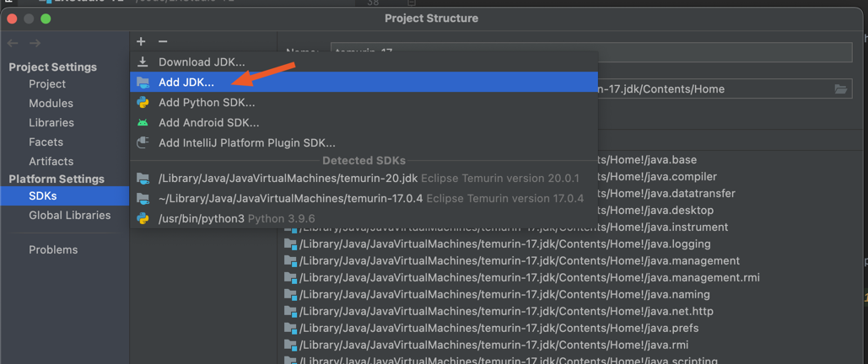
Task: Open Artifacts settings section
Action: [51, 162]
